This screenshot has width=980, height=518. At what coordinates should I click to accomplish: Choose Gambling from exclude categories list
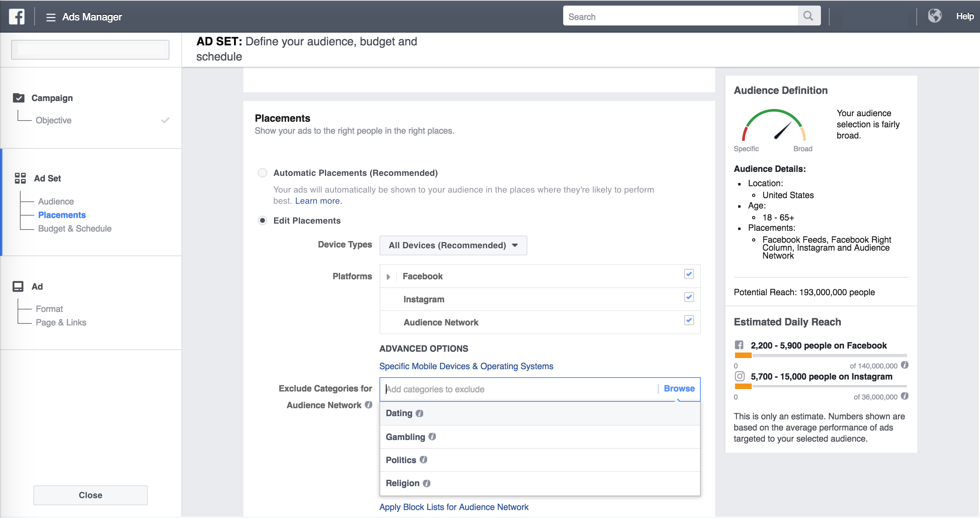pyautogui.click(x=540, y=437)
